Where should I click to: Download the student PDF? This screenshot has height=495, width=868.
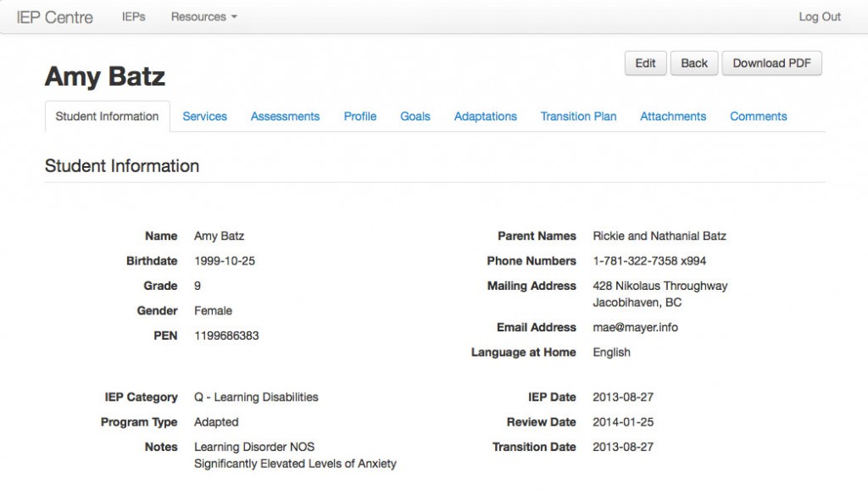click(771, 64)
